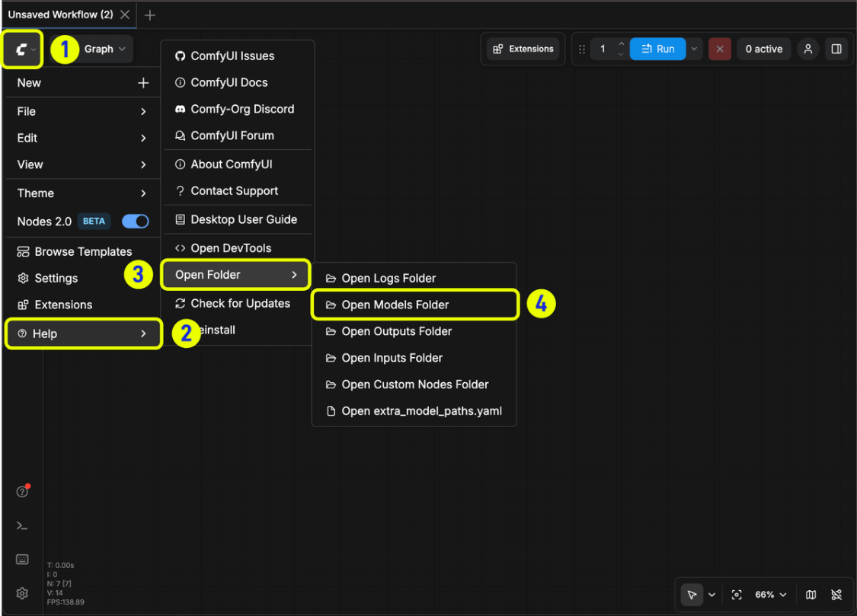Click the actionbar drag handle dots
Viewport: 857px width, 616px height.
tap(582, 49)
